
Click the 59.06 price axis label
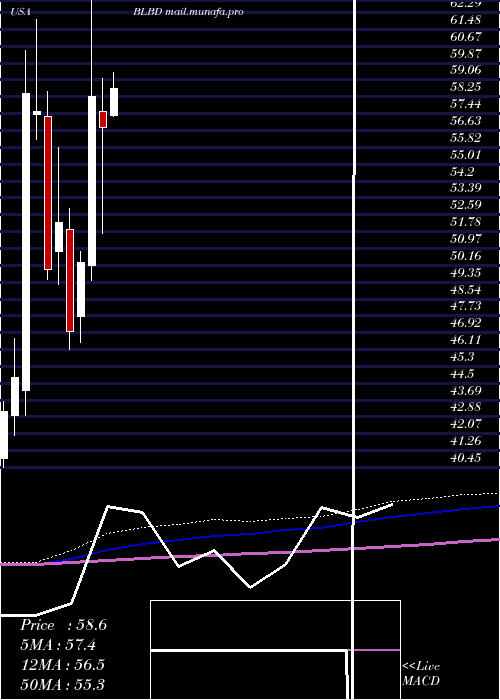466,70
